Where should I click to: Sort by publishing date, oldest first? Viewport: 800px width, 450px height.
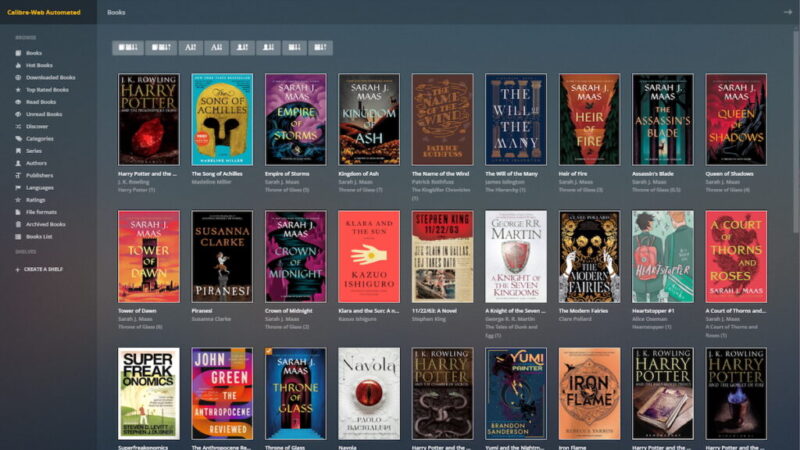point(320,48)
